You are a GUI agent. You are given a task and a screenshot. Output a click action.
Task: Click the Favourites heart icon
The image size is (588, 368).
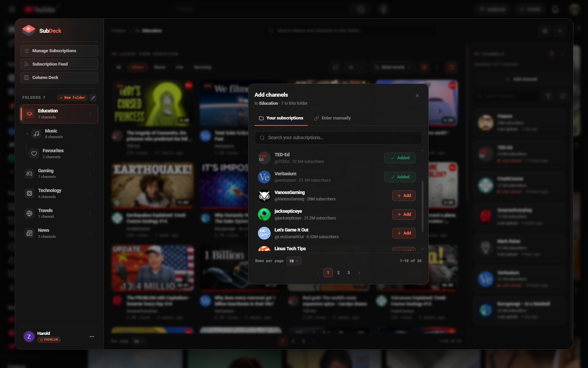(34, 154)
